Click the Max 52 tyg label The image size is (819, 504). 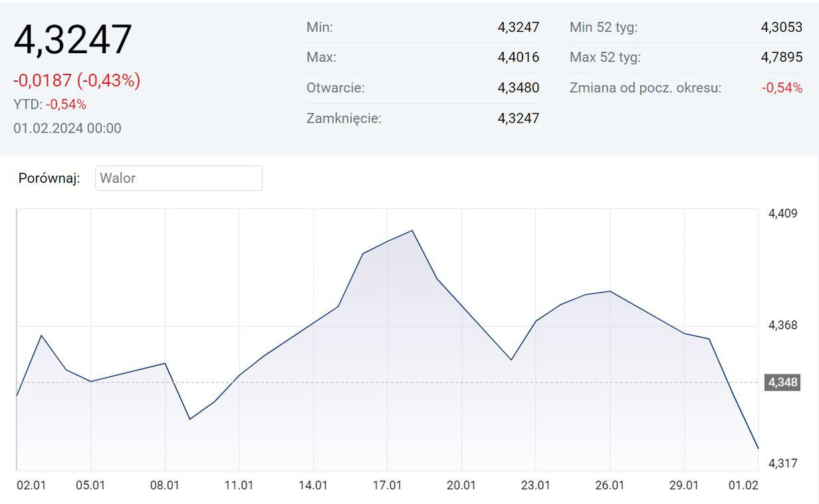605,57
